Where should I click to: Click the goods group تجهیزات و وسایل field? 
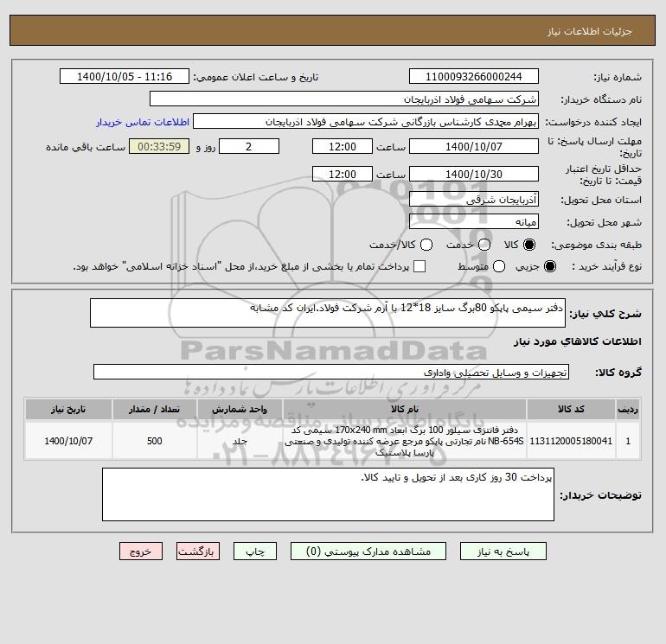click(x=331, y=372)
